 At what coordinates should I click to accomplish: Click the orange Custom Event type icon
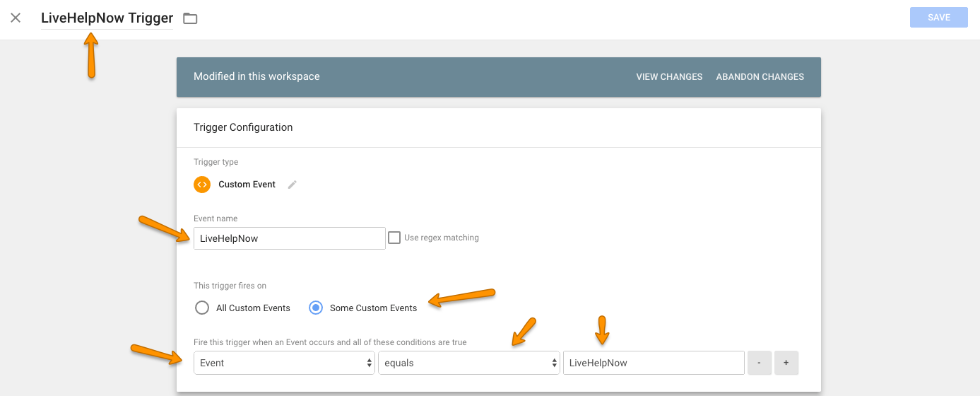(202, 185)
